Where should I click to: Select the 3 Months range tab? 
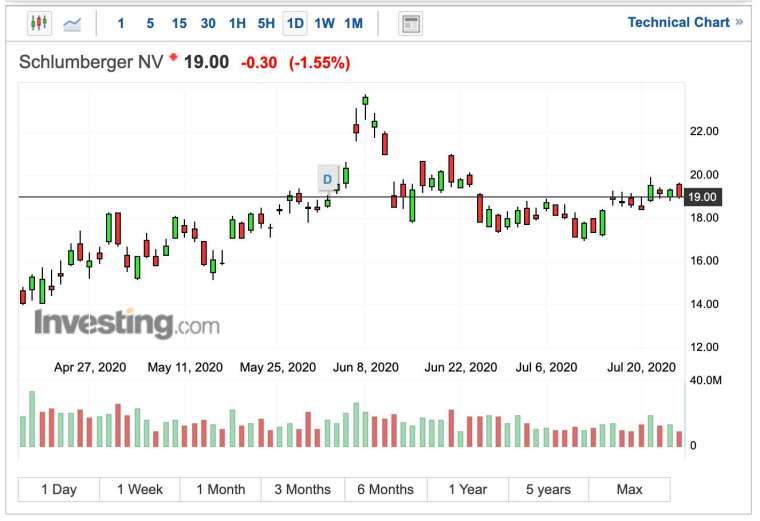point(303,489)
